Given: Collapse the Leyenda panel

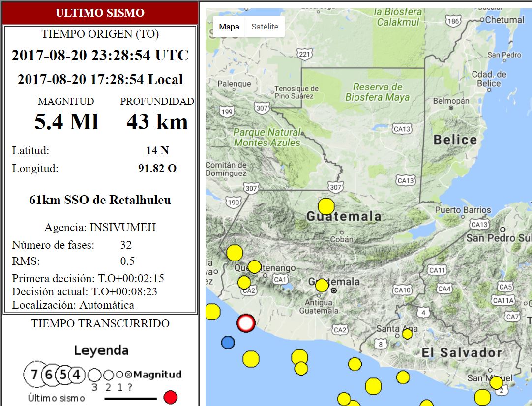Looking at the screenshot, I should click(x=100, y=350).
